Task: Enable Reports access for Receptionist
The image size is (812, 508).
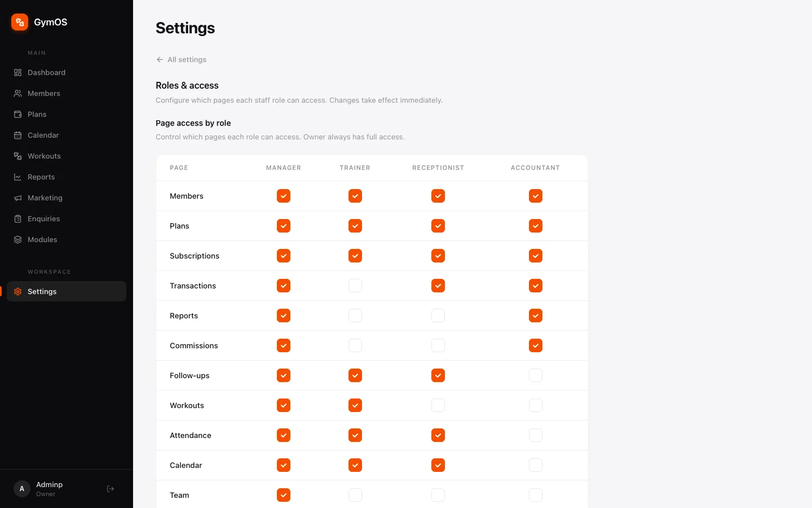Action: click(x=438, y=316)
